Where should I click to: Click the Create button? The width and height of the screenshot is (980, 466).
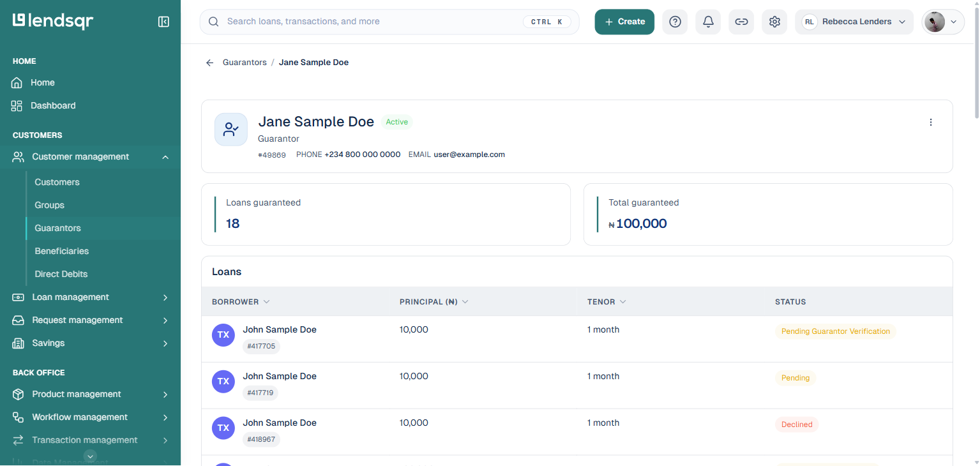point(624,22)
